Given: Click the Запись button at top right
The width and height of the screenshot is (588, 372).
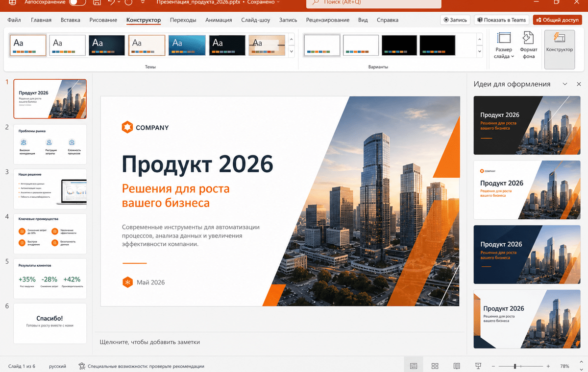Looking at the screenshot, I should point(455,20).
